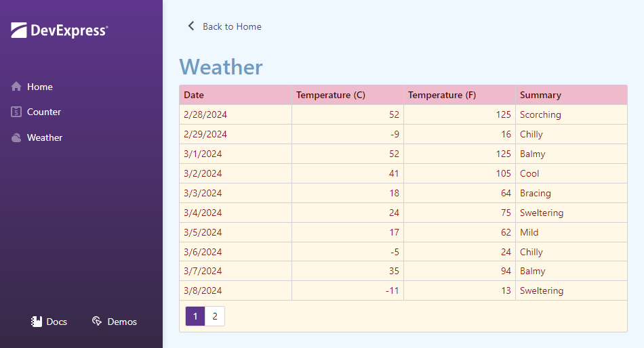Click the DevExpress logo
The width and height of the screenshot is (644, 348).
pyautogui.click(x=60, y=30)
